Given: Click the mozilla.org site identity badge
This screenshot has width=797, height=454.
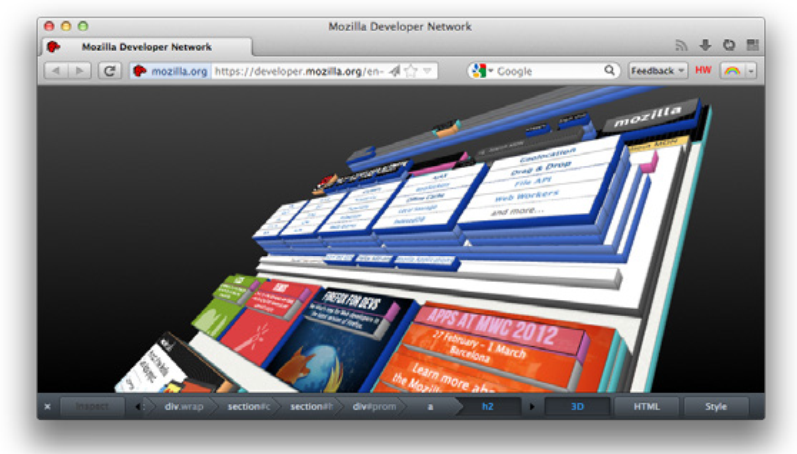Looking at the screenshot, I should pos(171,71).
